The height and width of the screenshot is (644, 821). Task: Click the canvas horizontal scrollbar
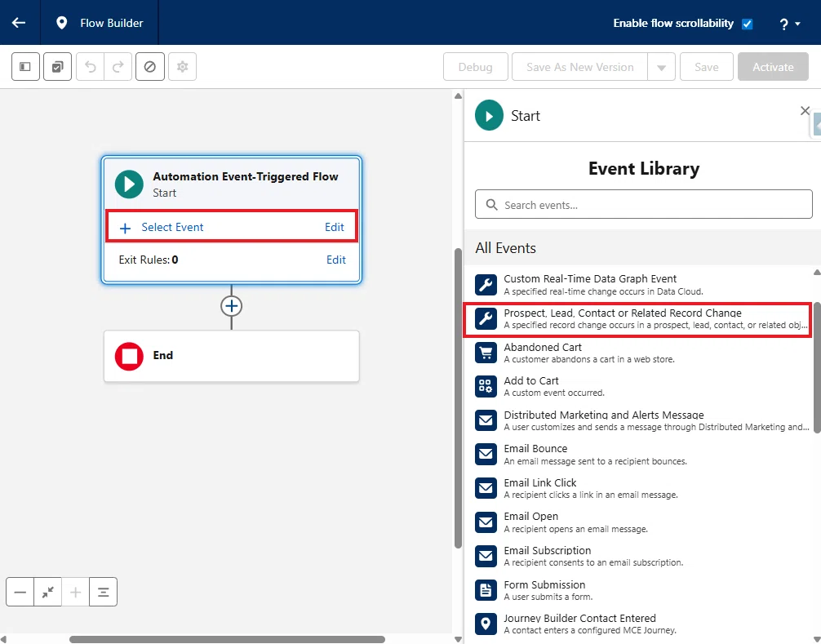tap(227, 639)
